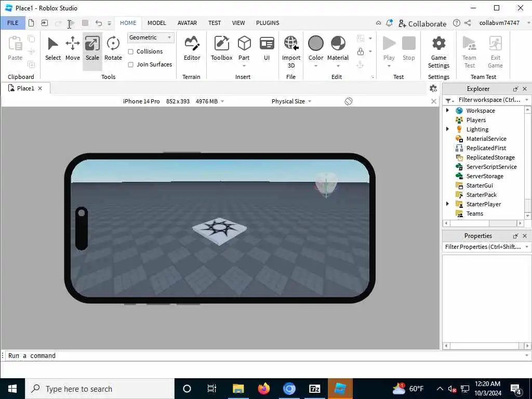Image resolution: width=532 pixels, height=399 pixels.
Task: Switch to the MODEL tab
Action: (x=157, y=23)
